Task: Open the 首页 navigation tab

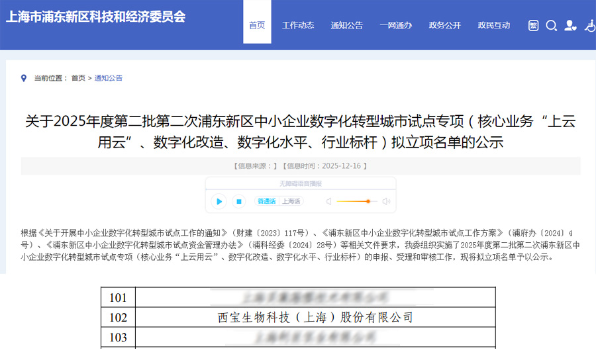Action: click(257, 25)
